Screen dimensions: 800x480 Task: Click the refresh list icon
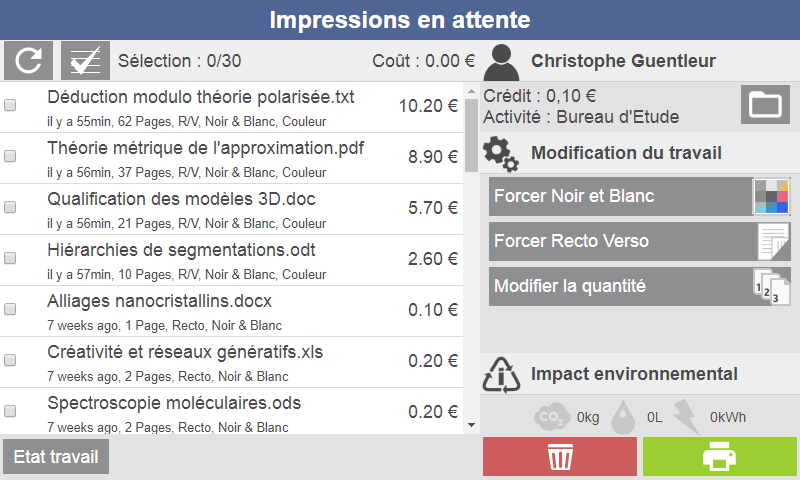point(29,61)
